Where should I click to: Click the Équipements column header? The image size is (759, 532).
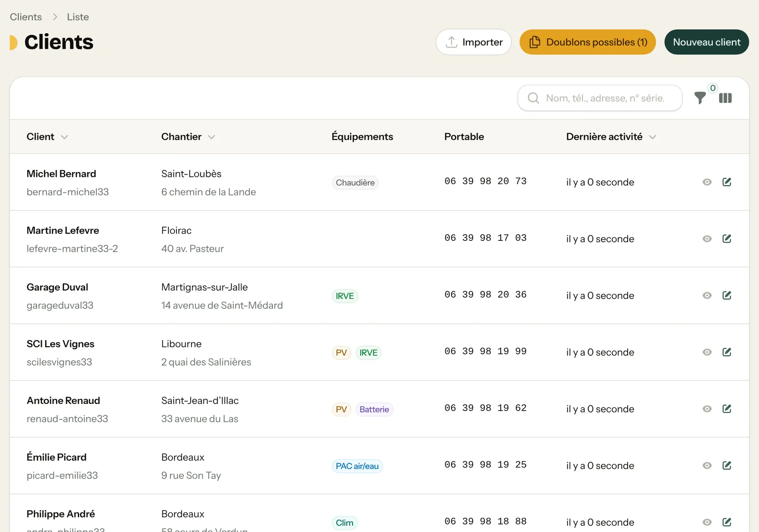click(x=362, y=137)
